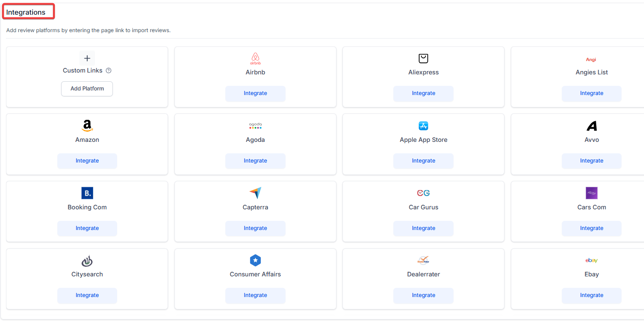Click the Airbnb logo icon
Image resolution: width=644 pixels, height=331 pixels.
coord(255,58)
